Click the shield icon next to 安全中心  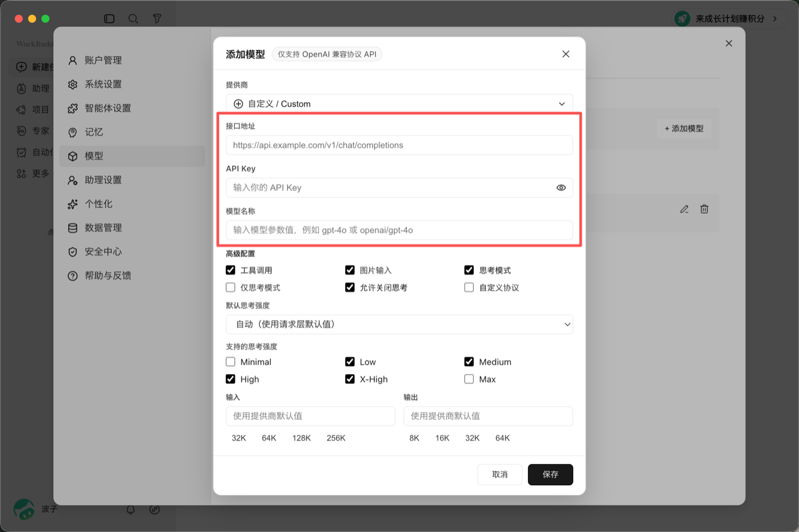[73, 251]
